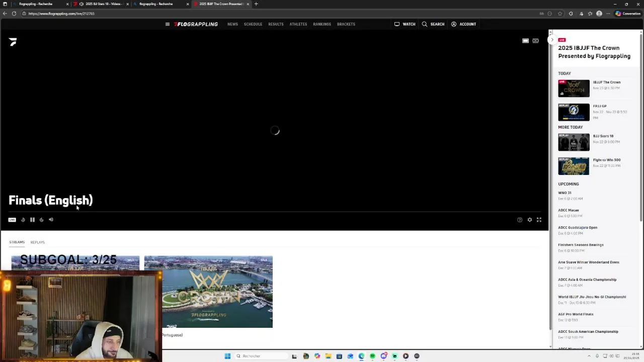Switch to multi-stream view layout
The width and height of the screenshot is (644, 362).
535,41
